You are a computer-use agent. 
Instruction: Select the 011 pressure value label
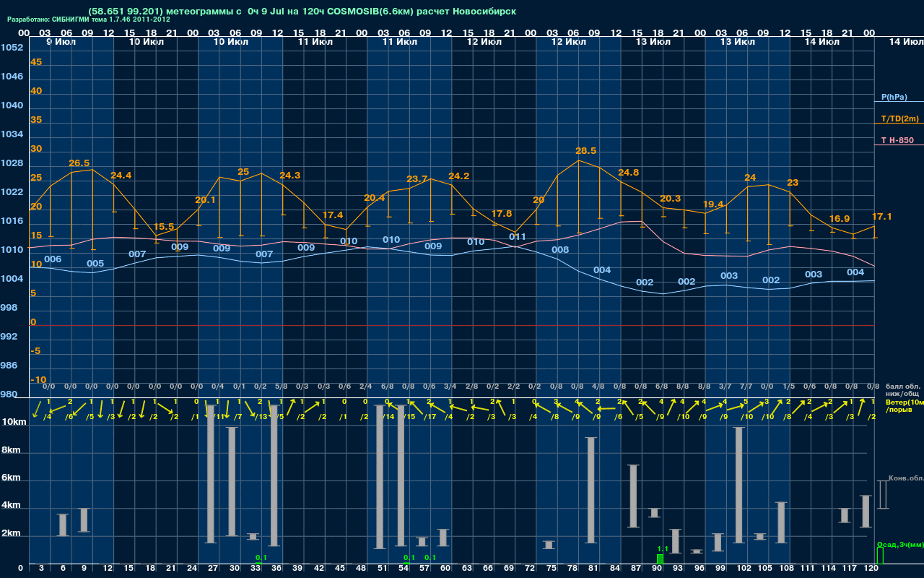point(518,237)
